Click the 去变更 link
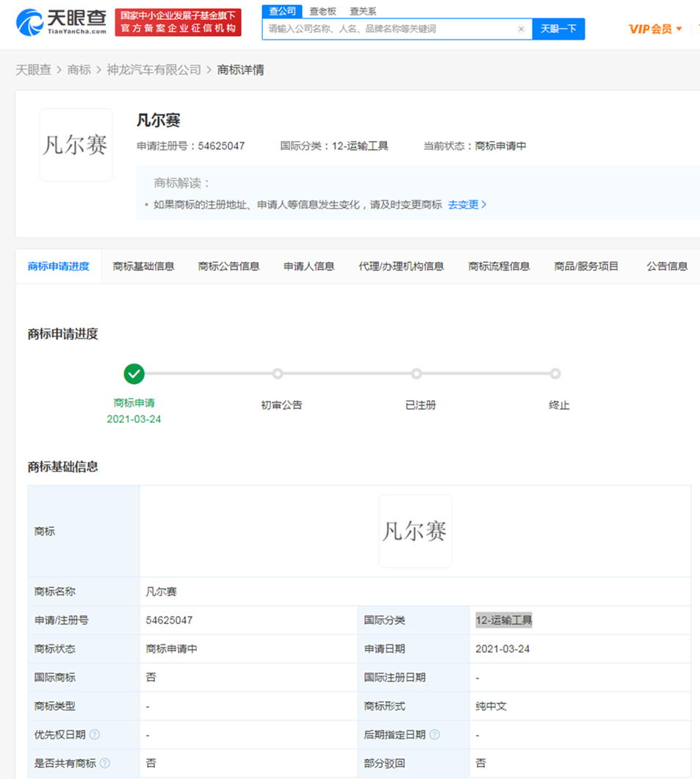Image resolution: width=700 pixels, height=779 pixels. 467,205
